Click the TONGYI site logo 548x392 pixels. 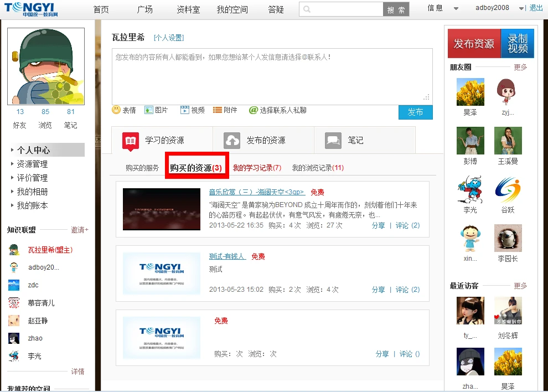click(31, 9)
